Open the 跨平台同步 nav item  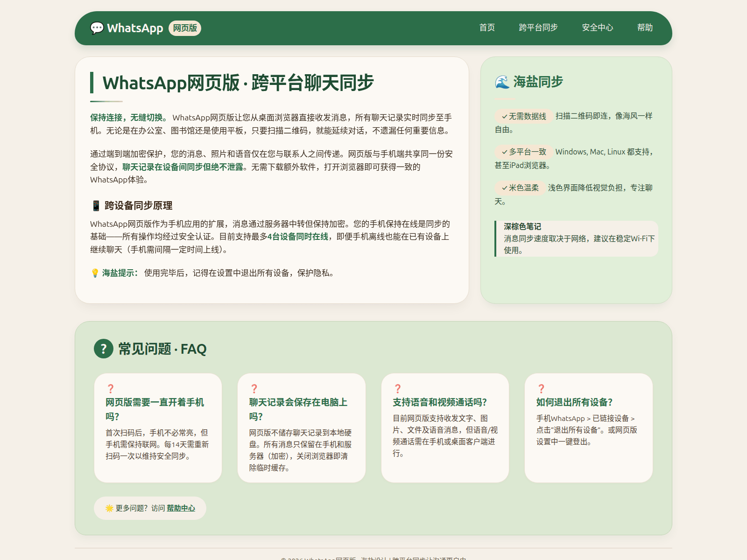[x=538, y=28]
